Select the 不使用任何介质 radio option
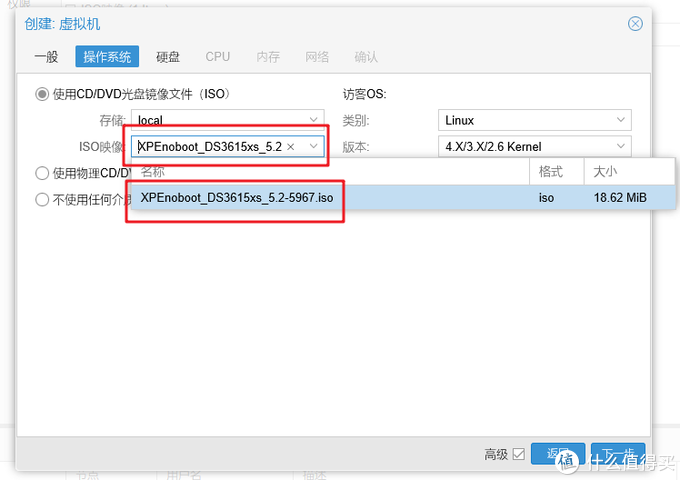The image size is (680, 480). tap(42, 199)
